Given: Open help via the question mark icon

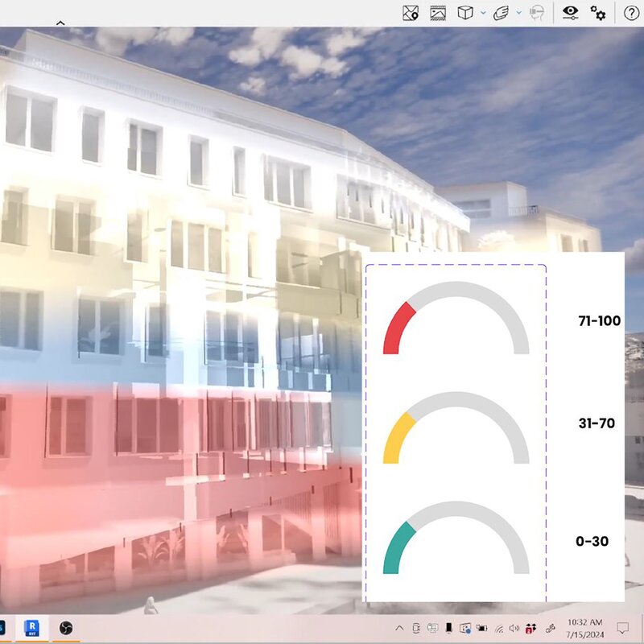Looking at the screenshot, I should click(x=630, y=13).
